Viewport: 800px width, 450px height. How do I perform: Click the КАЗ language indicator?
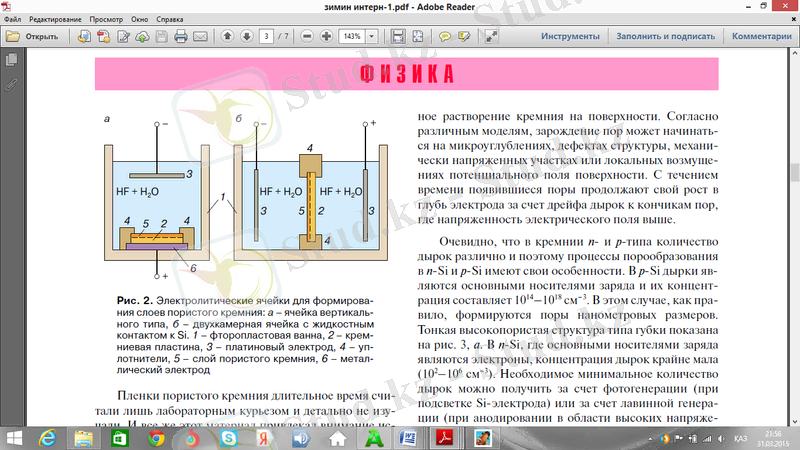[x=740, y=439]
